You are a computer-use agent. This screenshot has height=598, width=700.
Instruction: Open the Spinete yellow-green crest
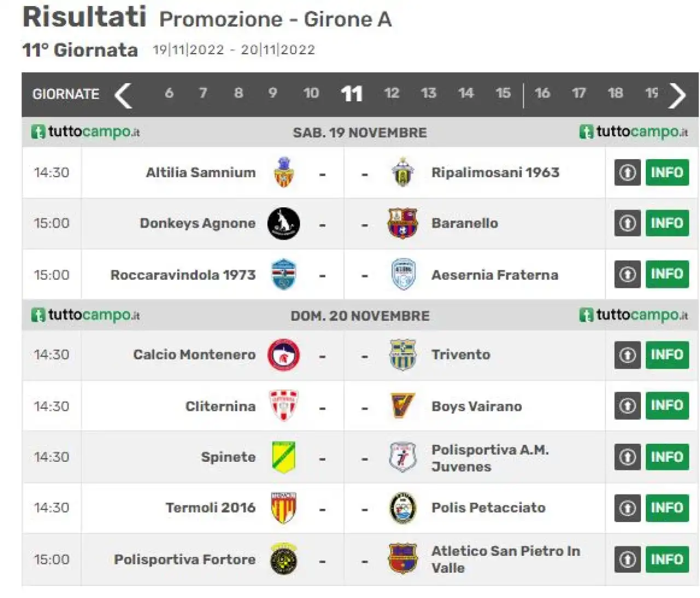coord(283,457)
